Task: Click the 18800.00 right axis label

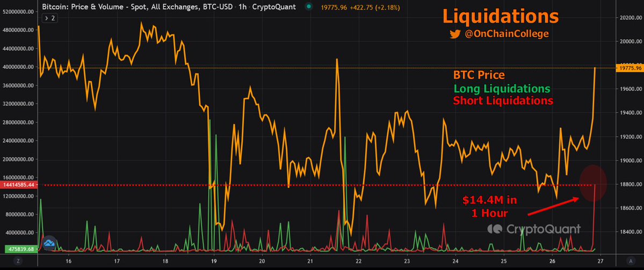Action: point(630,184)
